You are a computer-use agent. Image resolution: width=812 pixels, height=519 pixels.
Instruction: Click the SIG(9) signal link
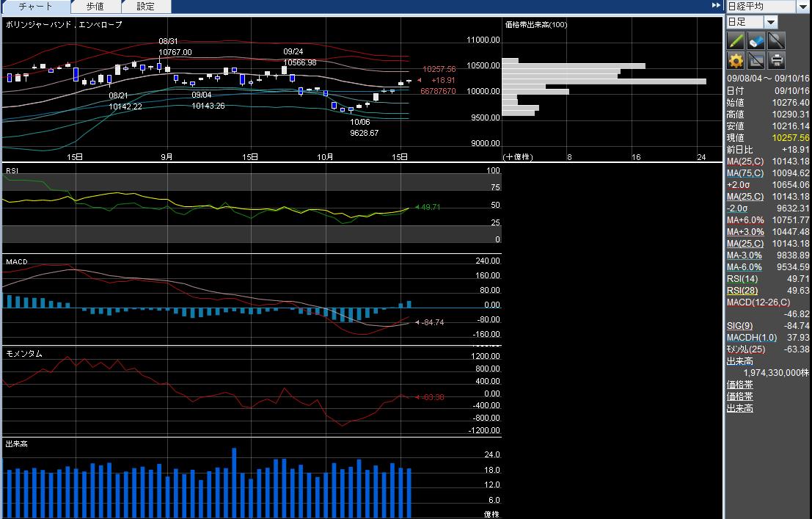pyautogui.click(x=738, y=326)
